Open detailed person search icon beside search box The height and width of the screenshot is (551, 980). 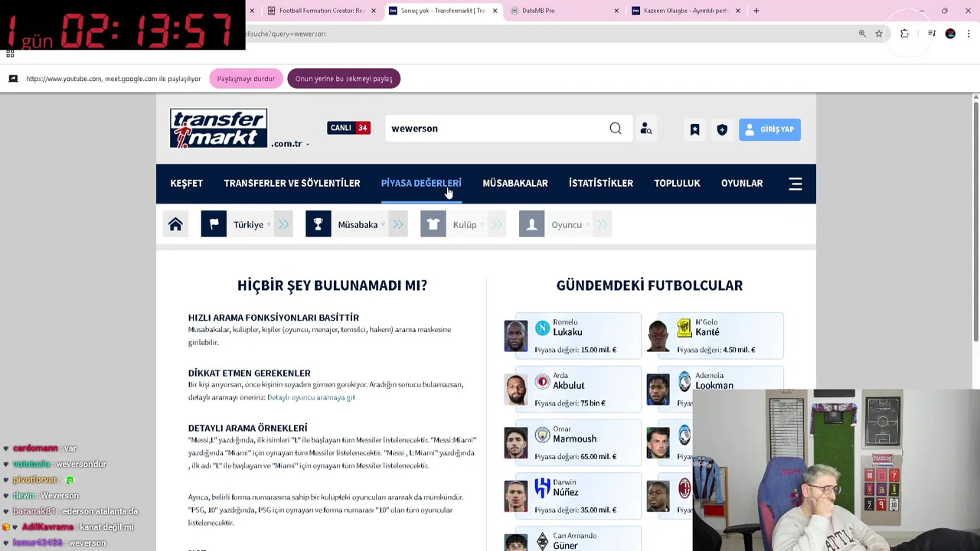tap(646, 129)
